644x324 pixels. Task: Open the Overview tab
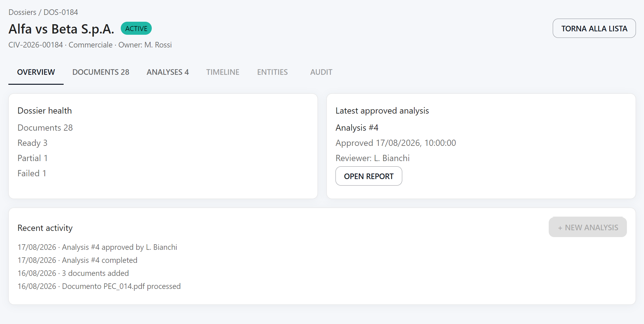(x=36, y=72)
